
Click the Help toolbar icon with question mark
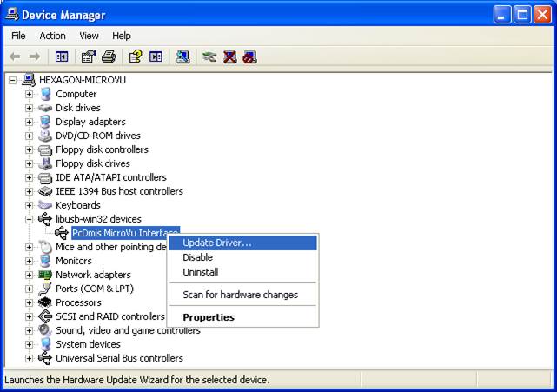[135, 56]
